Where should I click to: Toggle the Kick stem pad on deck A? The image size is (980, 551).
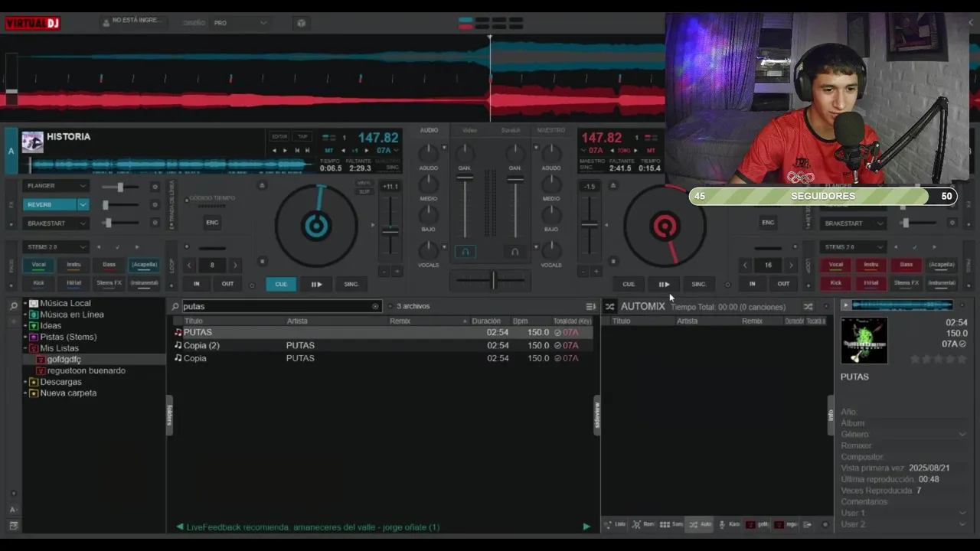point(38,283)
